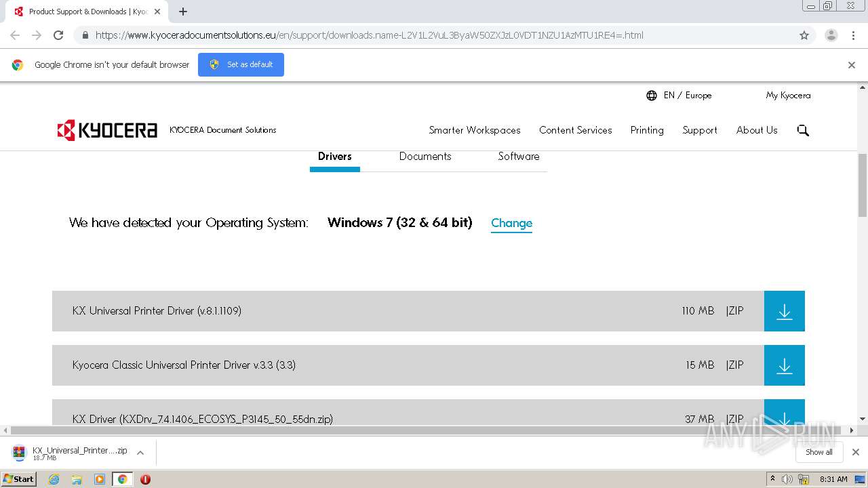868x488 pixels.
Task: Click the show desktop button
Action: (x=860, y=479)
